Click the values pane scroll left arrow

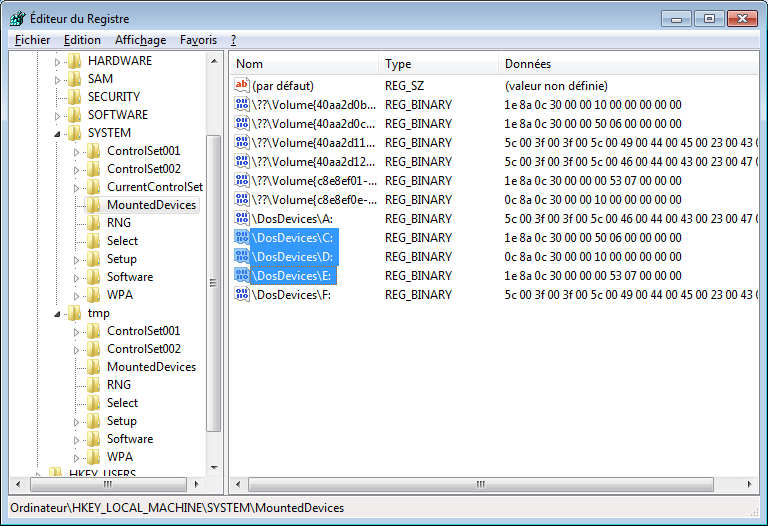click(x=238, y=484)
